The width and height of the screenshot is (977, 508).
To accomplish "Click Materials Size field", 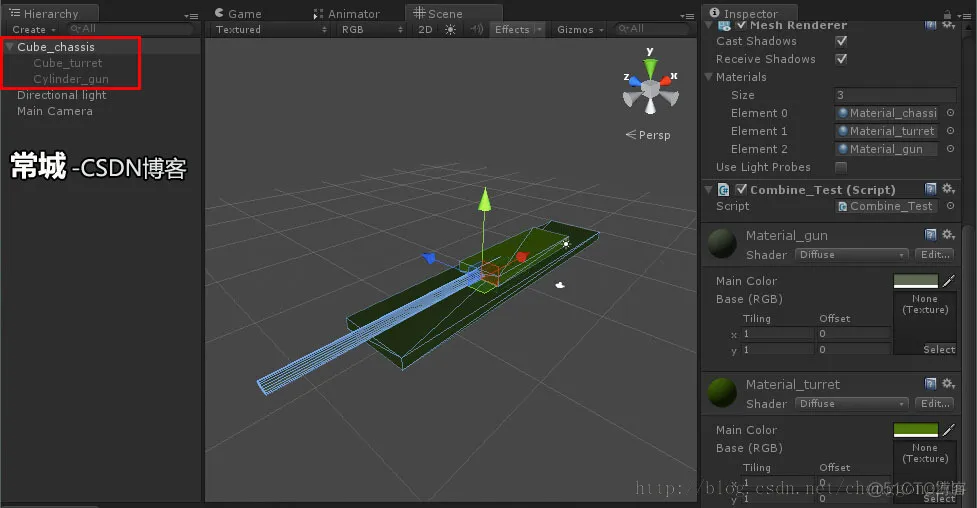I will pyautogui.click(x=895, y=95).
